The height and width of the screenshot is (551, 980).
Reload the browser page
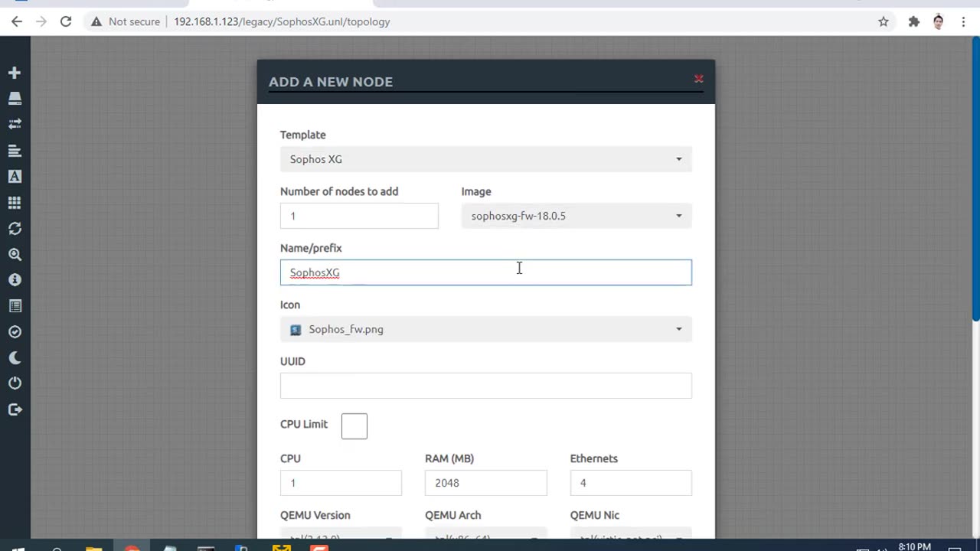[66, 21]
